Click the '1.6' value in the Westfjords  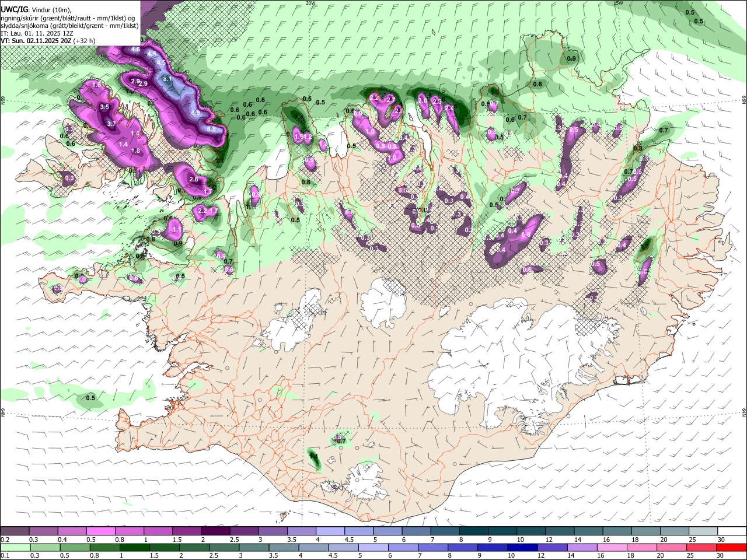click(97, 85)
